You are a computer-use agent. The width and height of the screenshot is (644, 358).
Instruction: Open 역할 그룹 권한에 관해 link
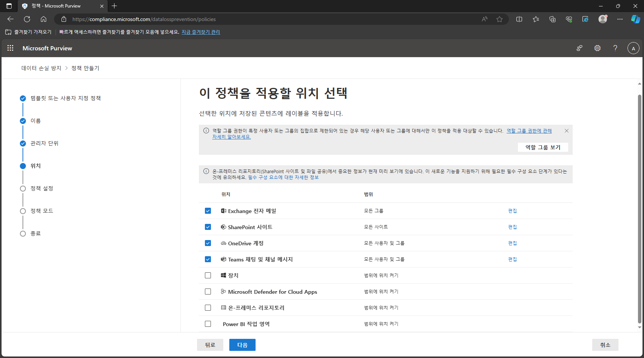tap(529, 131)
